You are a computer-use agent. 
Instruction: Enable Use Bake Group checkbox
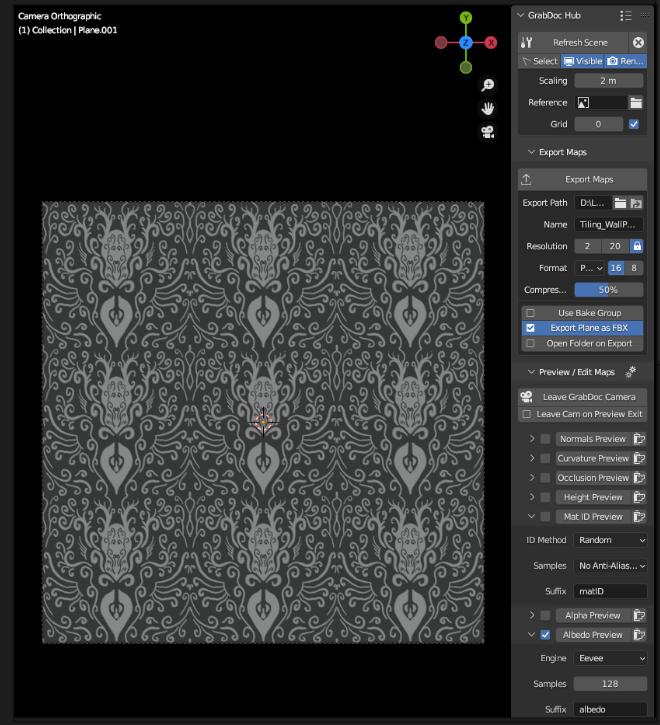pos(530,313)
